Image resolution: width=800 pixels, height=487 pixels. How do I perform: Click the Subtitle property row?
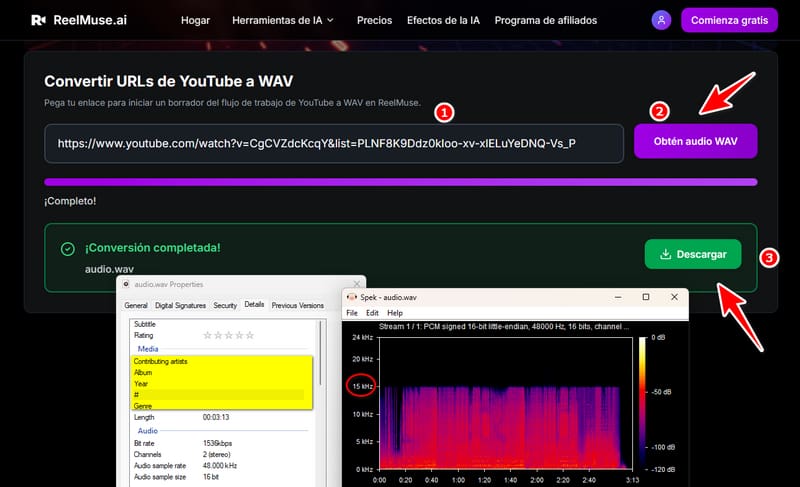221,324
